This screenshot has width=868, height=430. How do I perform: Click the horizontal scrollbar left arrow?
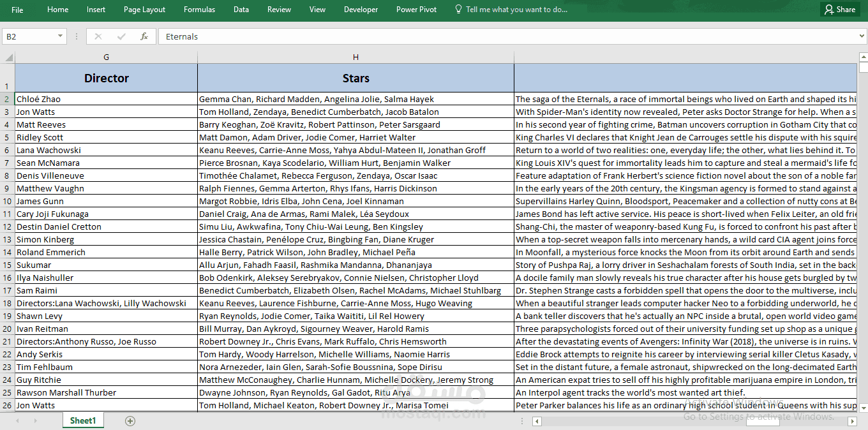point(537,421)
